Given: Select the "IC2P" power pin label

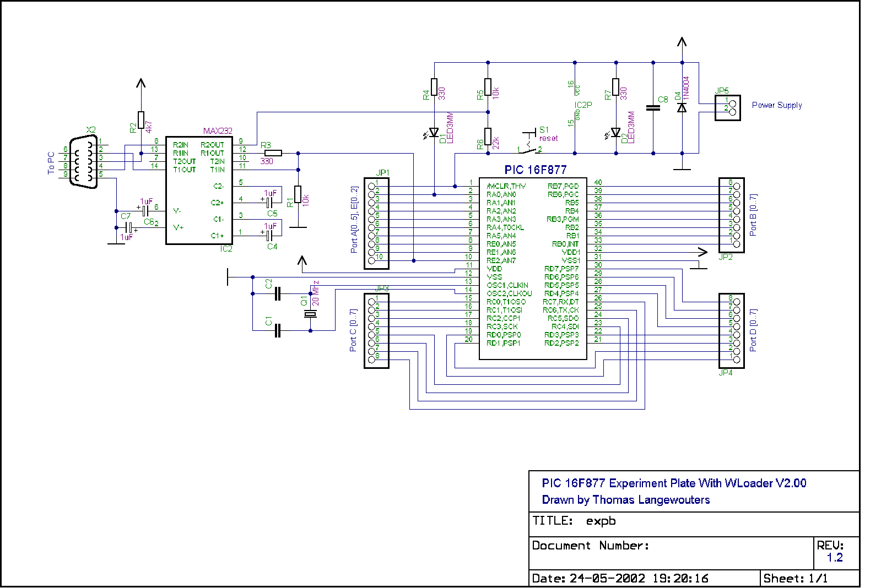Looking at the screenshot, I should click(583, 105).
